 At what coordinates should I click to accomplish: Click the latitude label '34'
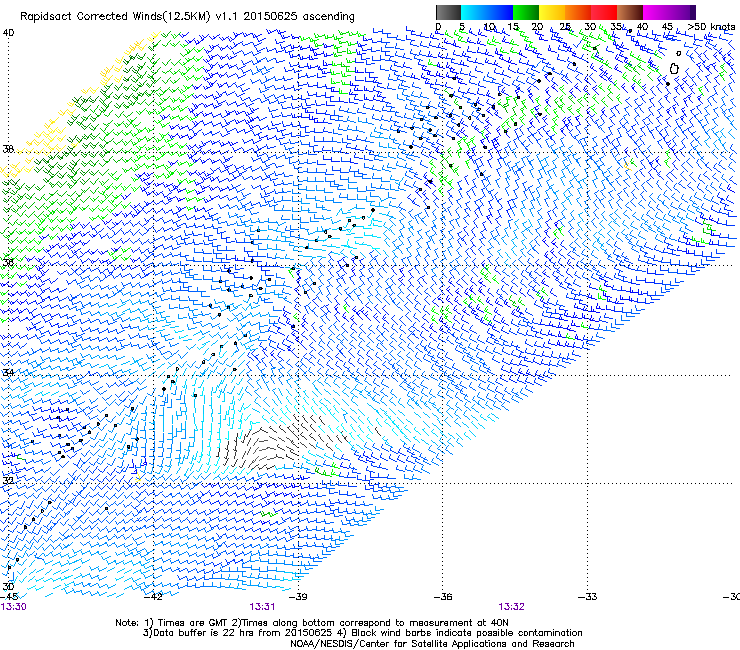click(x=8, y=372)
